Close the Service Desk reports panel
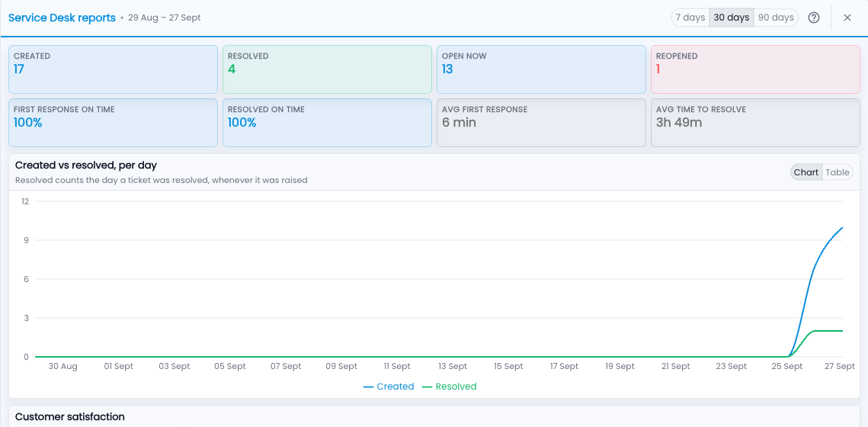 847,18
